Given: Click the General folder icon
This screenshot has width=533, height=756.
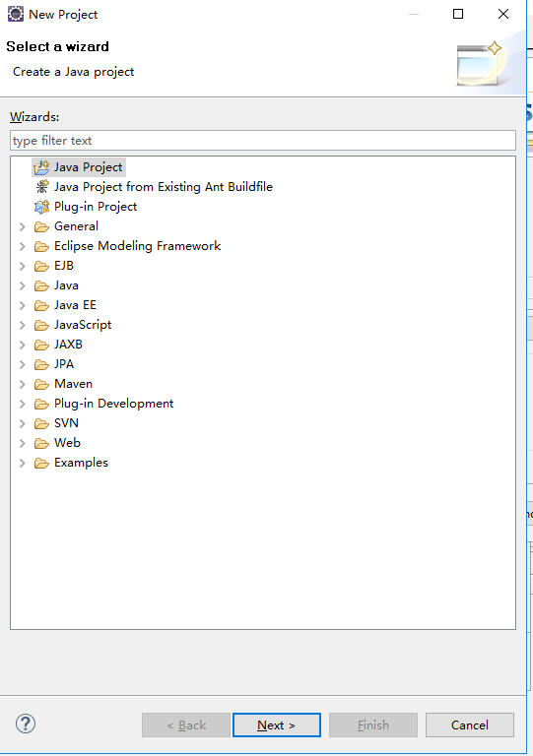Looking at the screenshot, I should [42, 226].
